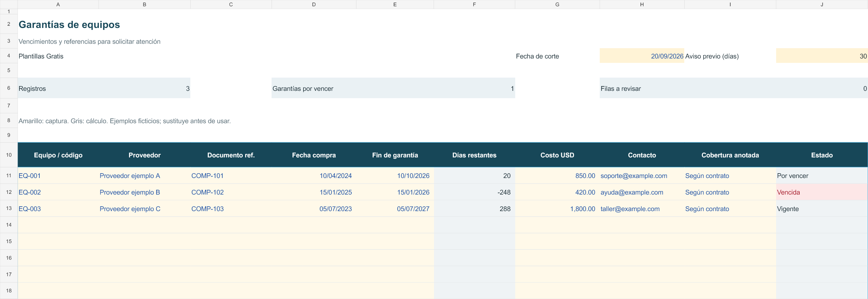
Task: Select column D header
Action: click(314, 4)
